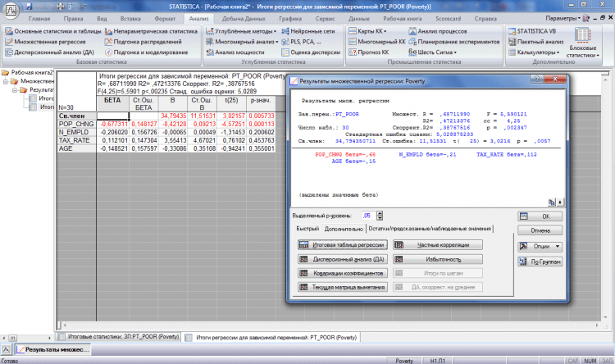This screenshot has width=615, height=364.
Task: Switch to Остатки/предсказанные/наблюдаемые значения tab
Action: pos(430,229)
